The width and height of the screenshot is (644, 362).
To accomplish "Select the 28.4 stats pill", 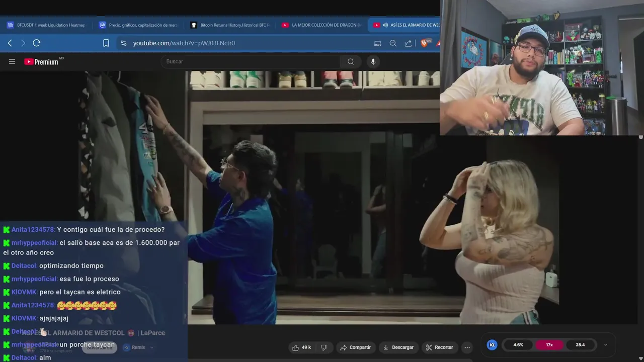I will pyautogui.click(x=580, y=345).
